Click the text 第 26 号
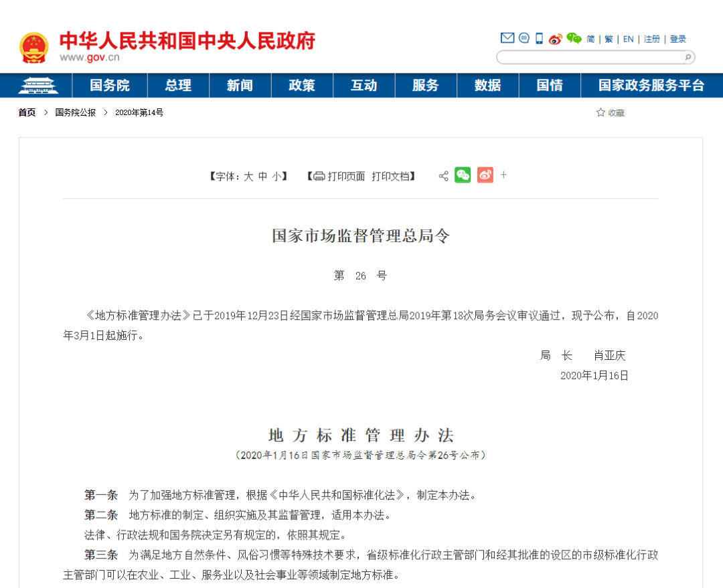 click(x=361, y=276)
